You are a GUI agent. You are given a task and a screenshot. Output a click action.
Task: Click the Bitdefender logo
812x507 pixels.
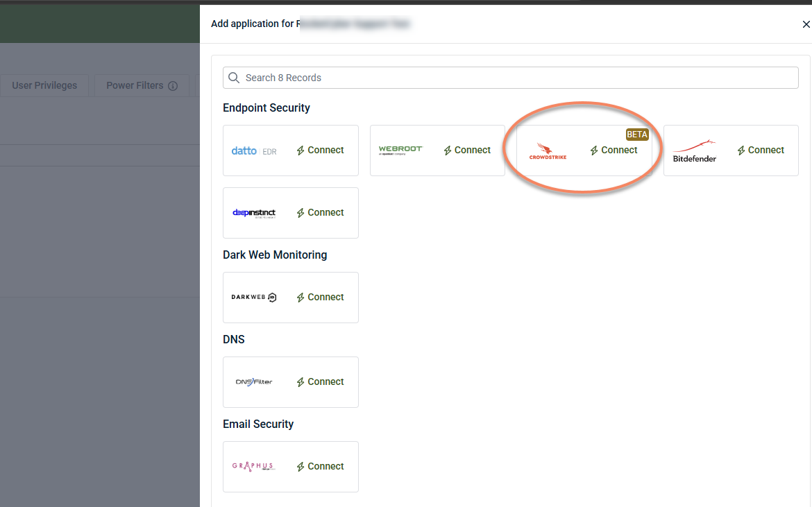[x=694, y=151]
